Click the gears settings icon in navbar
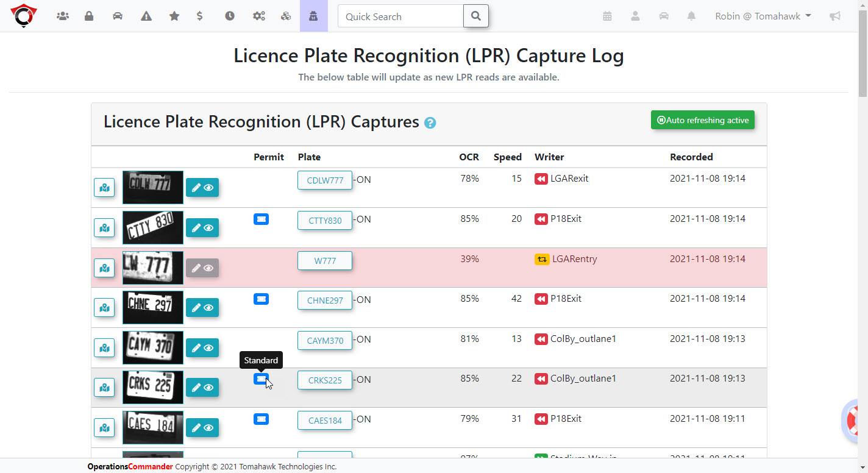868x473 pixels. click(x=258, y=16)
